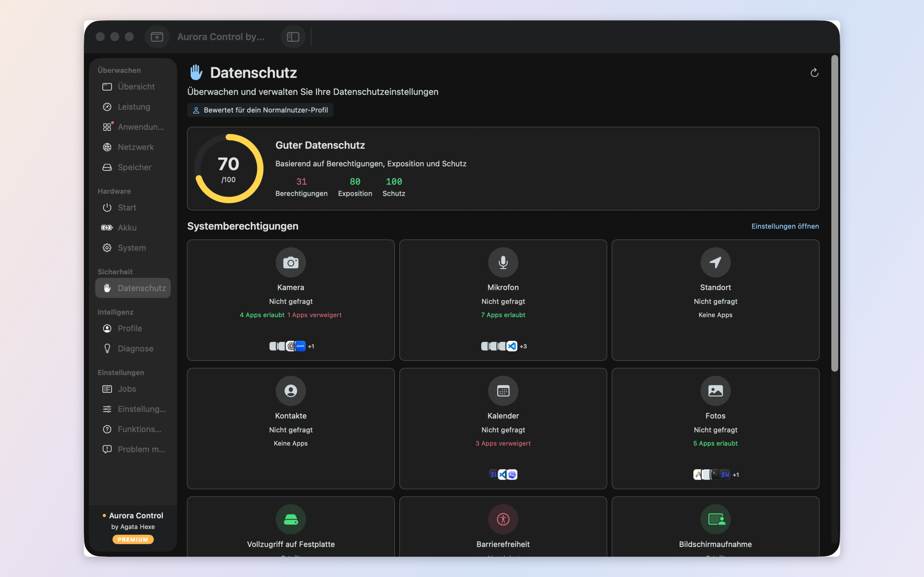
Task: Click the Barrierefreiheit accessibility icon
Action: 503,519
